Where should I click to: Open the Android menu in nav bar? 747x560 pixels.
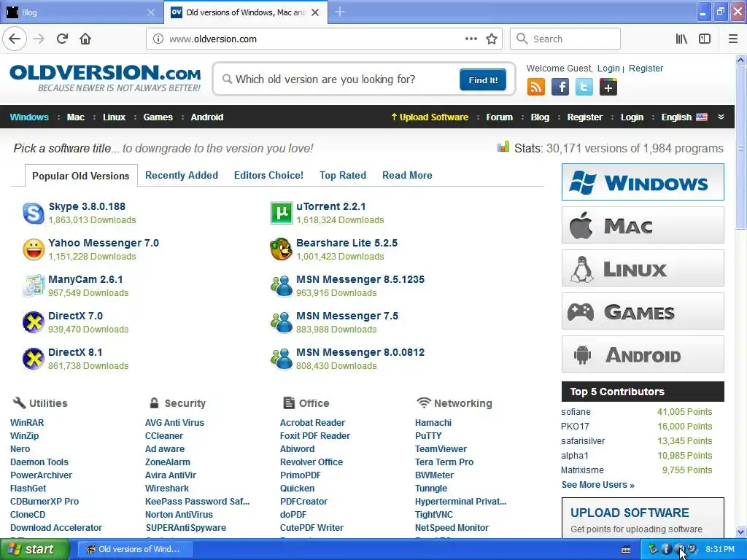click(206, 117)
